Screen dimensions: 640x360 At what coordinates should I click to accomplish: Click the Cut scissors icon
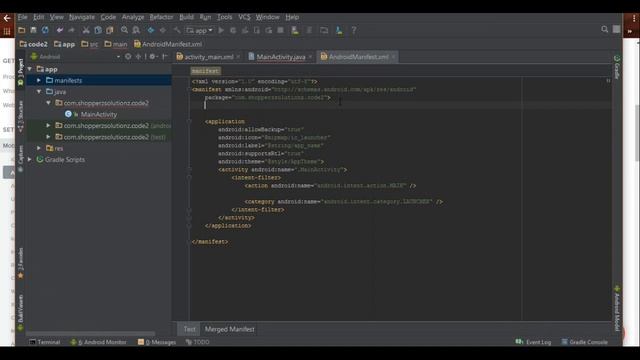[86, 30]
